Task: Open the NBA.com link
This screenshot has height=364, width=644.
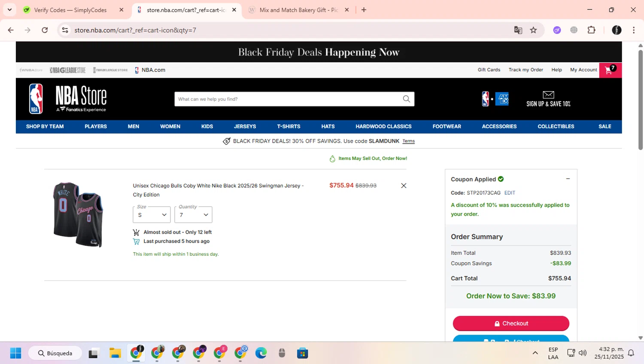Action: coord(150,70)
